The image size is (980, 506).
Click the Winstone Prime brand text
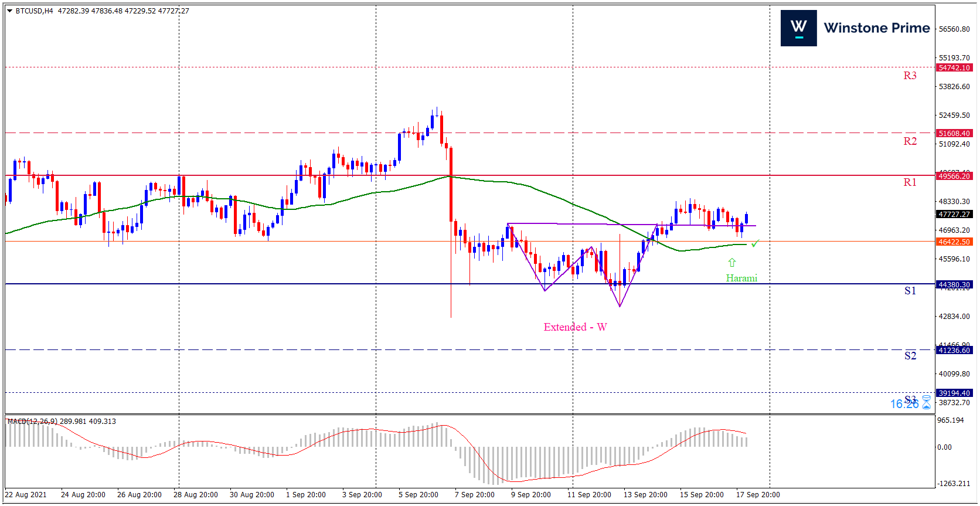point(876,28)
